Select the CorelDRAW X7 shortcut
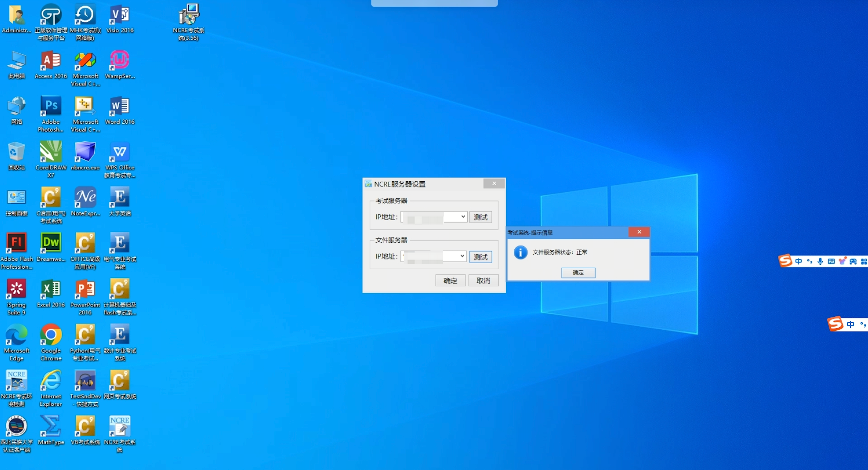Image resolution: width=868 pixels, height=470 pixels. (x=51, y=160)
